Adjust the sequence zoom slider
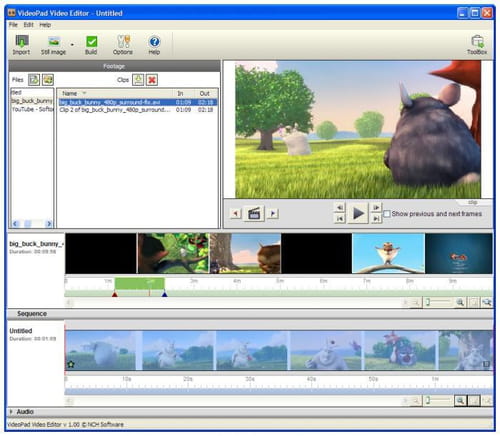This screenshot has width=500, height=436. pyautogui.click(x=439, y=400)
